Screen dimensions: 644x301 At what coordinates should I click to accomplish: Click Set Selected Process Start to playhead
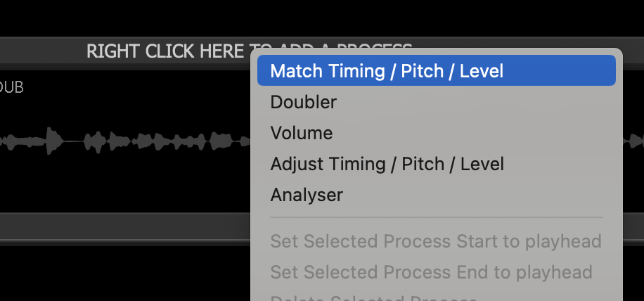[435, 242]
